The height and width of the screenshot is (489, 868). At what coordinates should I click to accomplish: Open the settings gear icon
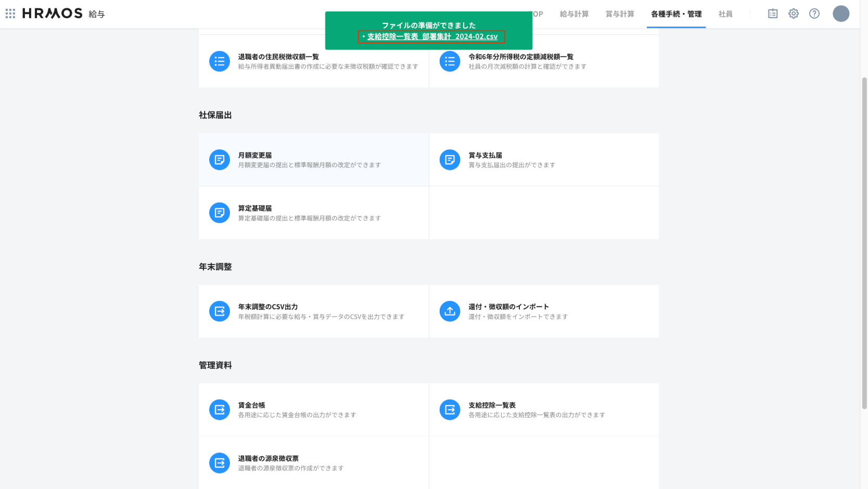coord(793,14)
